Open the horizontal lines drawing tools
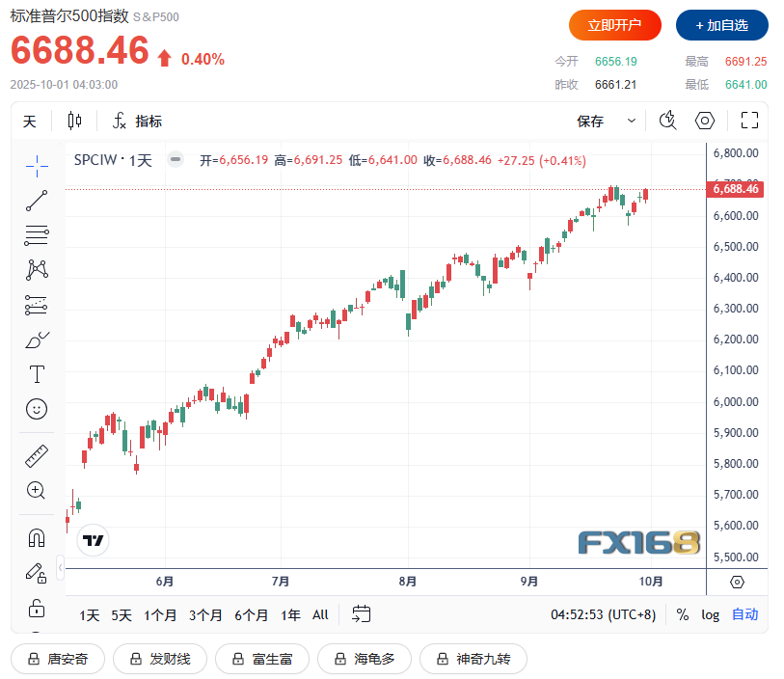Screen dimensions: 784x679 (37, 235)
